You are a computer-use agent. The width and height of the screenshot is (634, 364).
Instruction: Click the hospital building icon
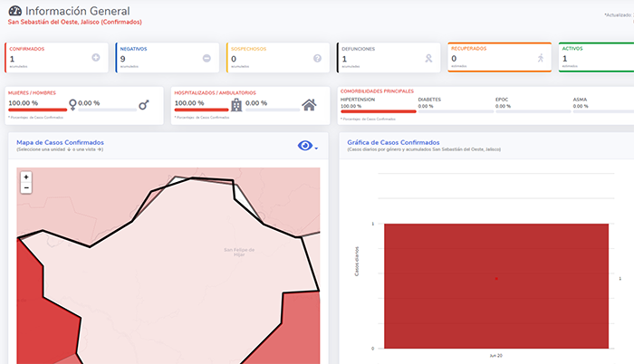(236, 105)
